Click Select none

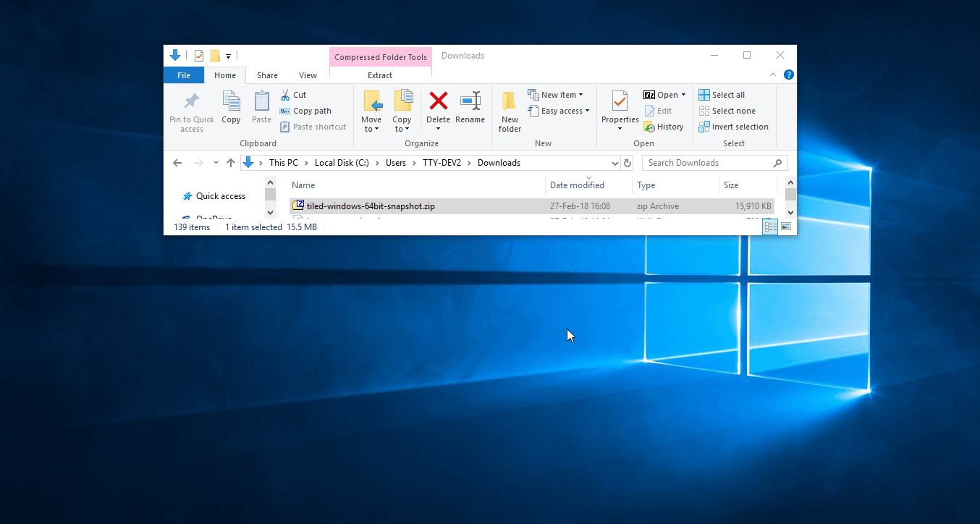pos(727,111)
